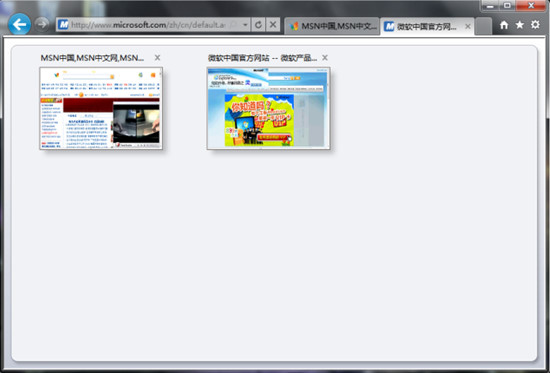Minimize the browser window
This screenshot has width=550, height=373.
click(x=490, y=6)
